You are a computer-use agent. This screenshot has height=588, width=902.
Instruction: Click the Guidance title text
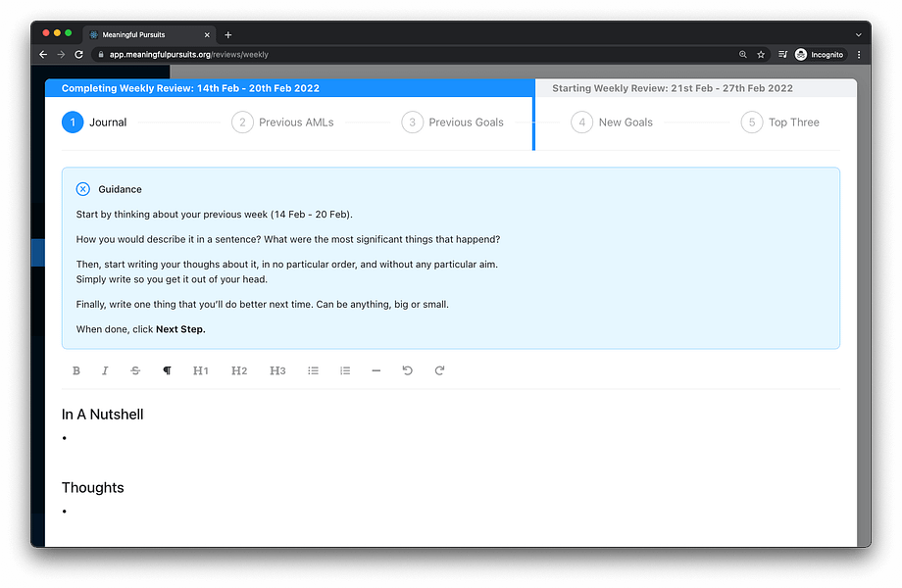click(x=120, y=189)
